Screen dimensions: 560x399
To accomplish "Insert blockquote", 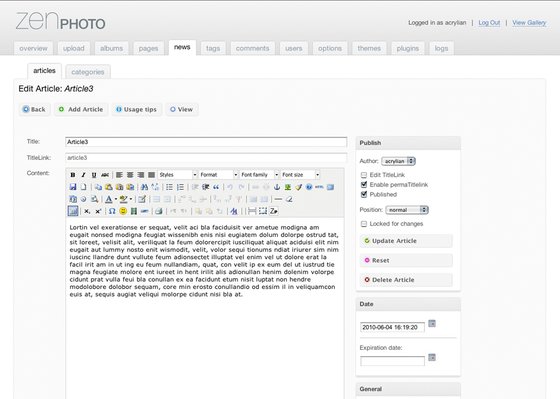I will (216, 187).
